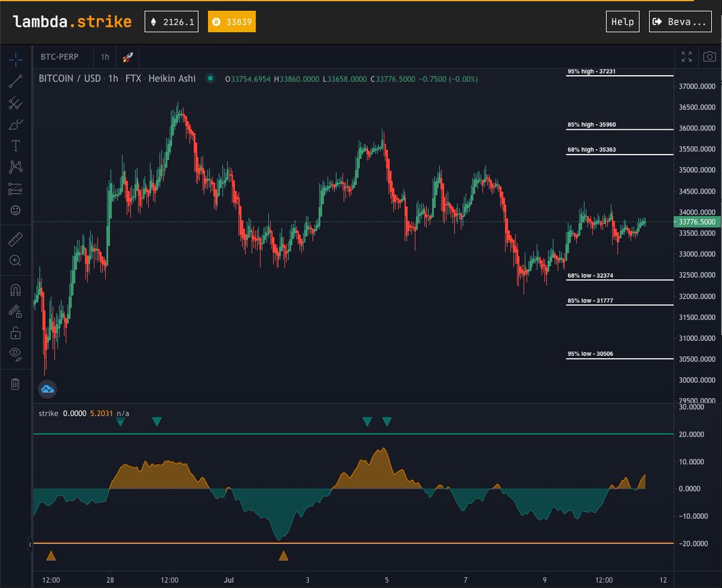The width and height of the screenshot is (722, 588).
Task: Click the BTC balance 33839 button
Action: 232,21
